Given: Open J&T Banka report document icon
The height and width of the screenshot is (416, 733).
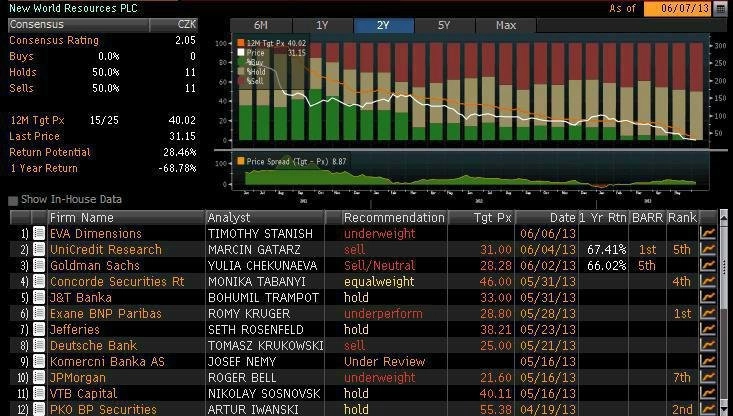Looking at the screenshot, I should point(38,297).
